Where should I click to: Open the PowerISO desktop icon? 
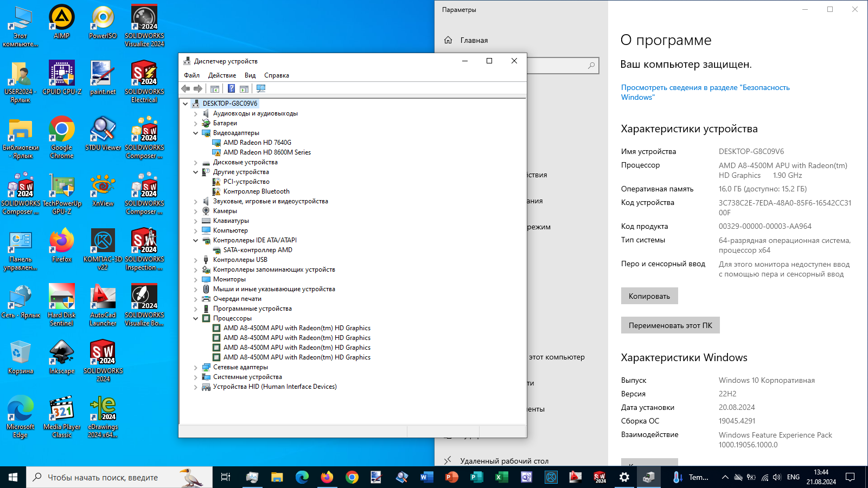103,22
